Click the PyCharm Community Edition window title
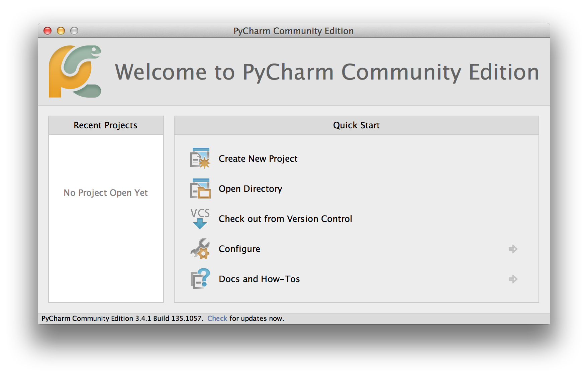588x377 pixels. tap(293, 31)
